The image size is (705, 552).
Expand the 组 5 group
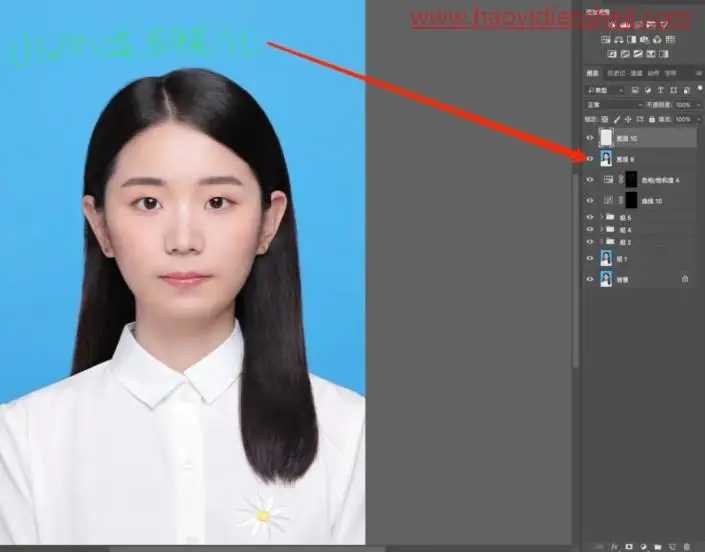[602, 217]
